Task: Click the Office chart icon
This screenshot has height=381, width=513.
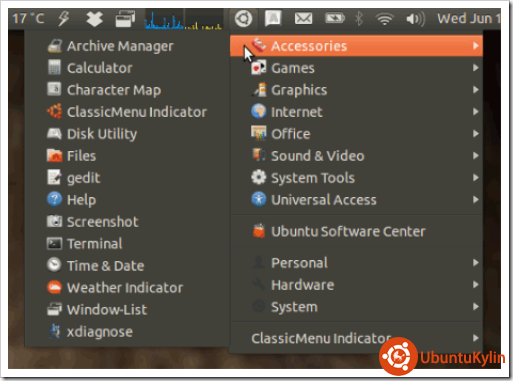Action: tap(259, 133)
